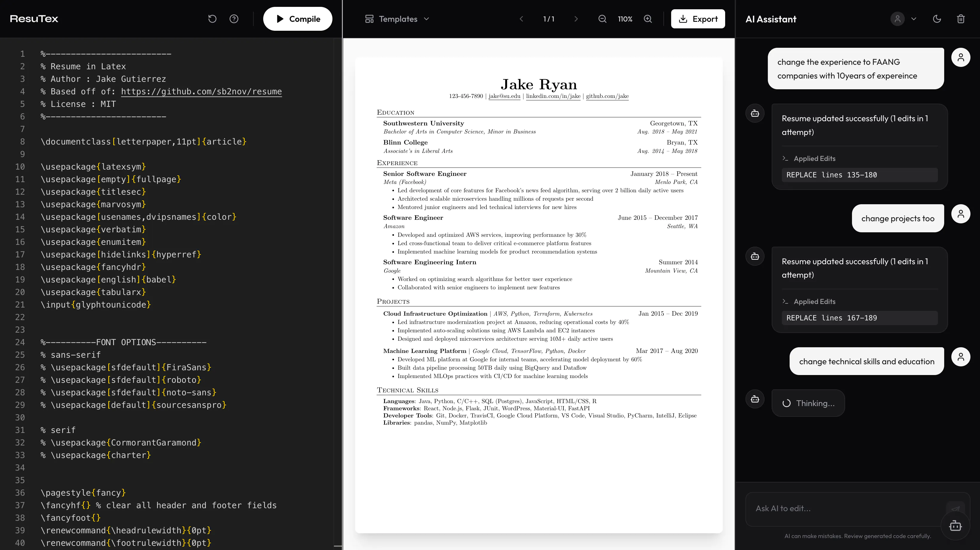Click the robot avatar beside the Thinking message
Screen dimensions: 980x550
(755, 399)
